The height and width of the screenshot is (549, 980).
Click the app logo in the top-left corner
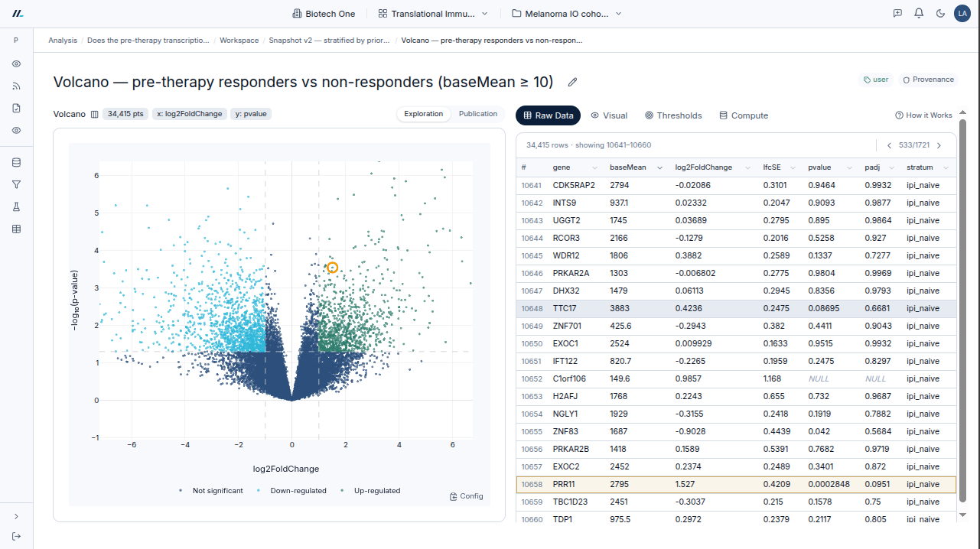tap(18, 14)
